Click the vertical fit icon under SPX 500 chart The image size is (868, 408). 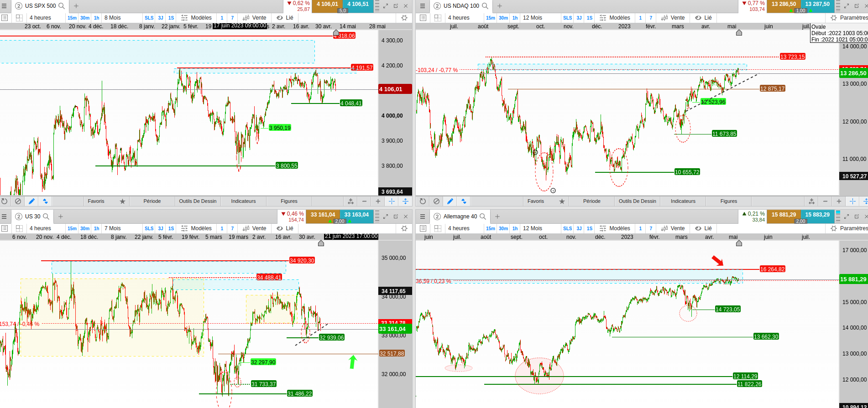click(405, 201)
